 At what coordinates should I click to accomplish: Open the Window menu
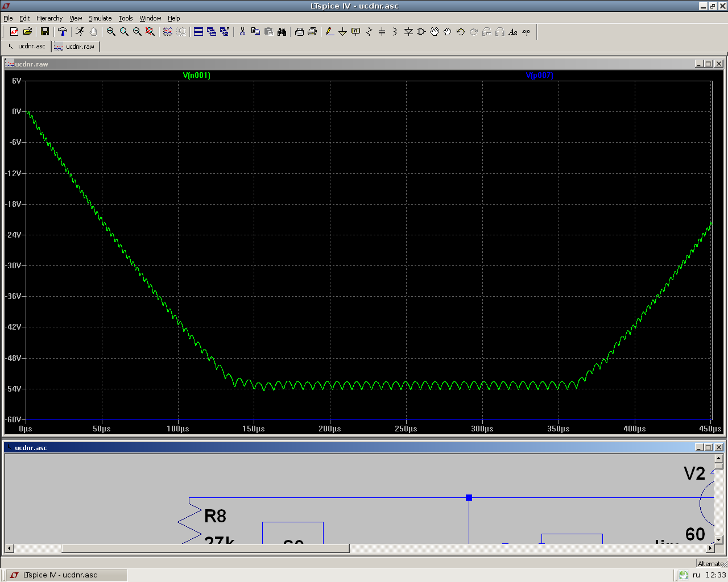pos(151,18)
